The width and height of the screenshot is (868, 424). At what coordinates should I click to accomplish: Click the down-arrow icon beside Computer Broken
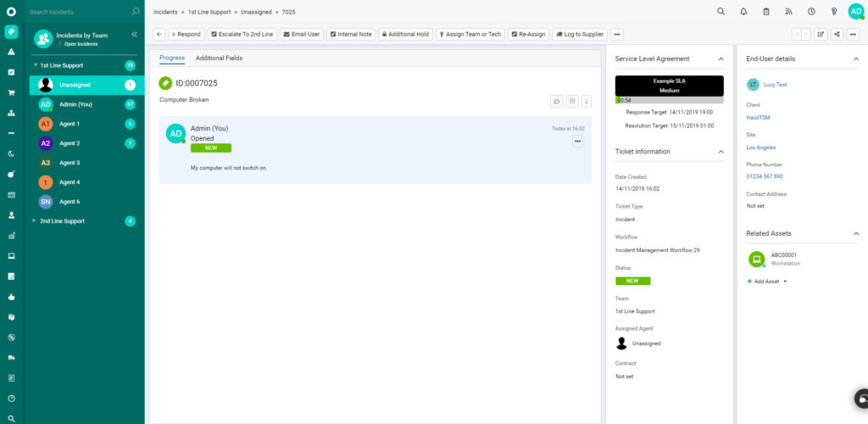point(587,101)
